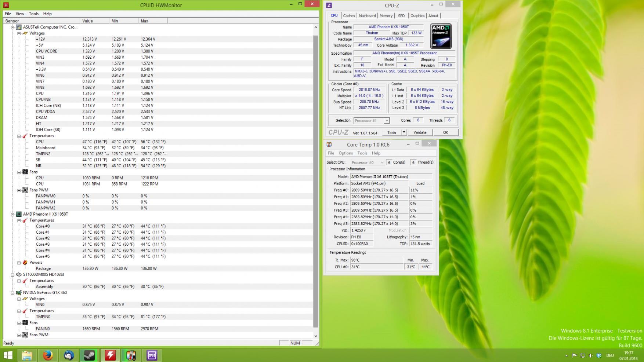
Task: Collapse the motherboard Fans group
Action: 19,172
